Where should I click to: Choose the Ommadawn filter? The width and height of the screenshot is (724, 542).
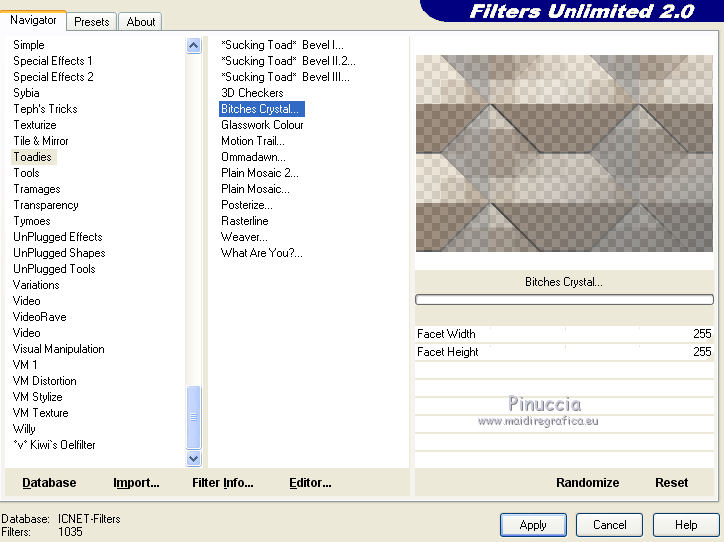coord(253,157)
